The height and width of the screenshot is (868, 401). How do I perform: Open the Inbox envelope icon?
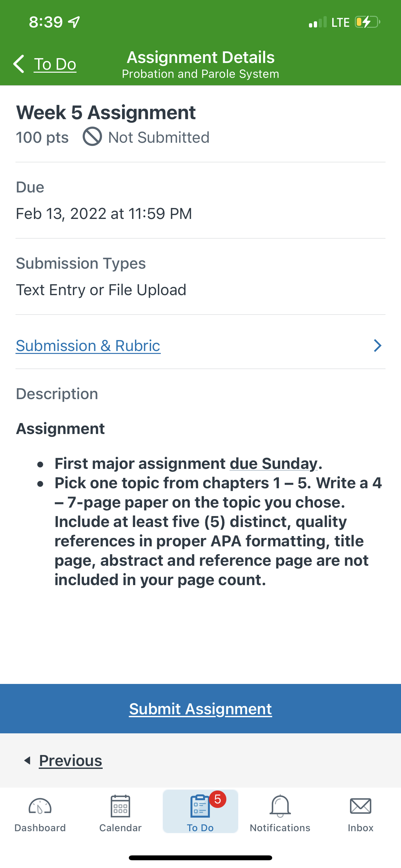361,806
